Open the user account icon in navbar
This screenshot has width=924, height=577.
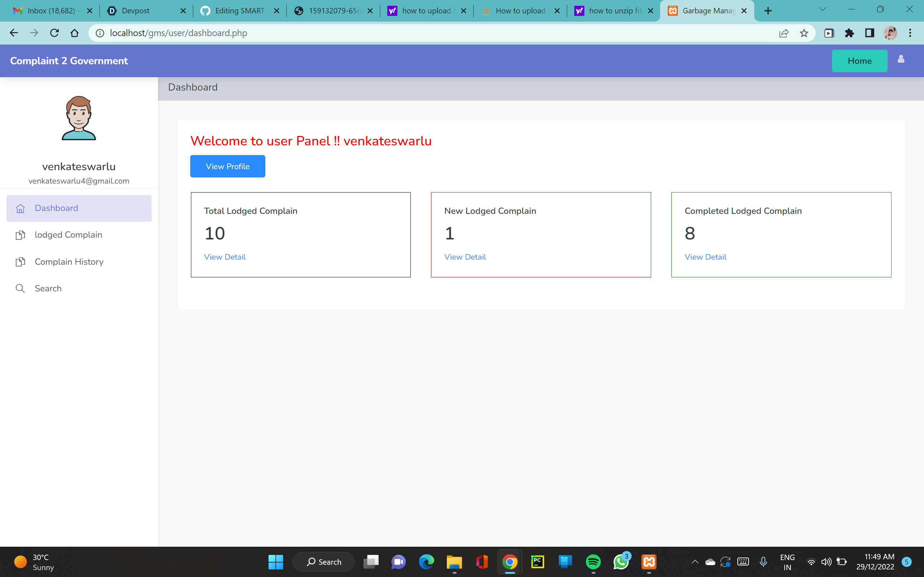pyautogui.click(x=901, y=59)
